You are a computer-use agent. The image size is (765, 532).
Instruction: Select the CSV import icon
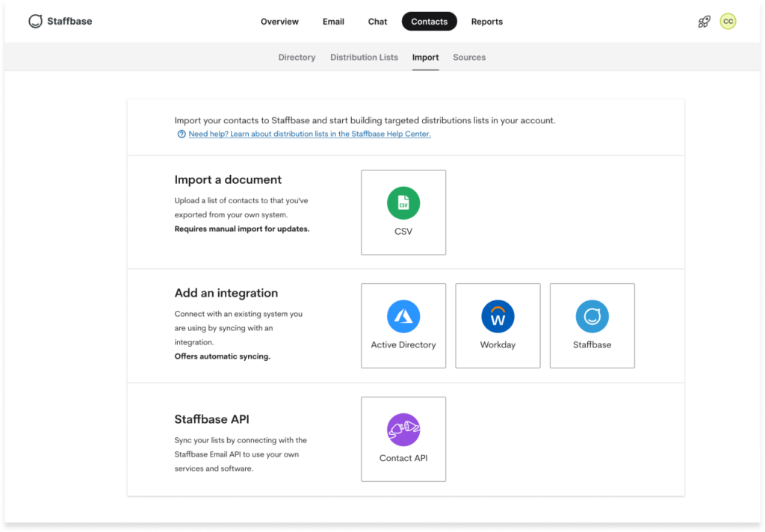[403, 202]
